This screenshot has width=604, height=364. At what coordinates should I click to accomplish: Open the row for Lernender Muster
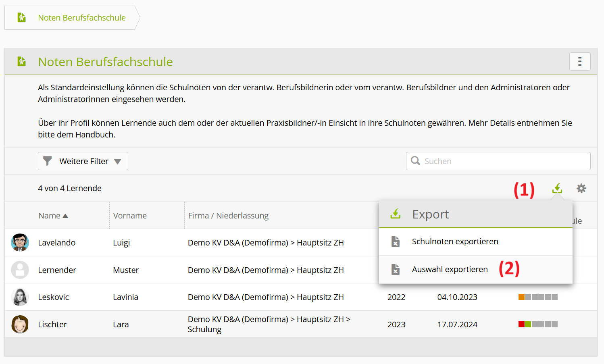(x=57, y=270)
